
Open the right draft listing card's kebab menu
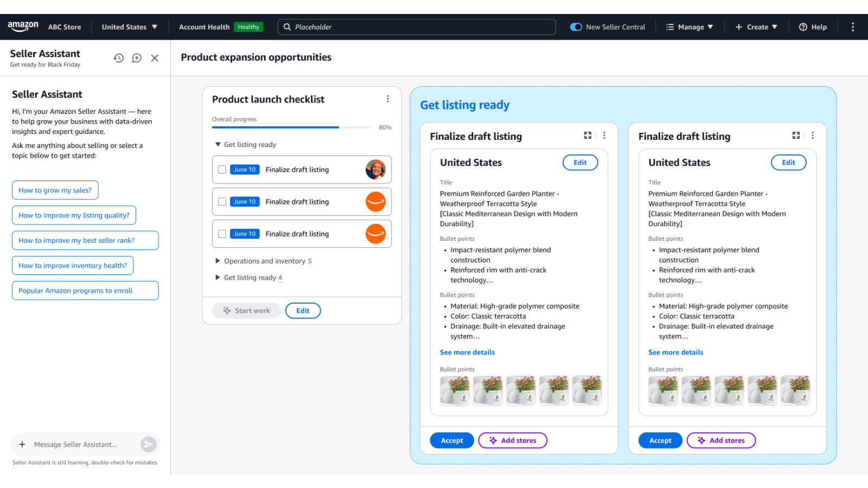(813, 136)
